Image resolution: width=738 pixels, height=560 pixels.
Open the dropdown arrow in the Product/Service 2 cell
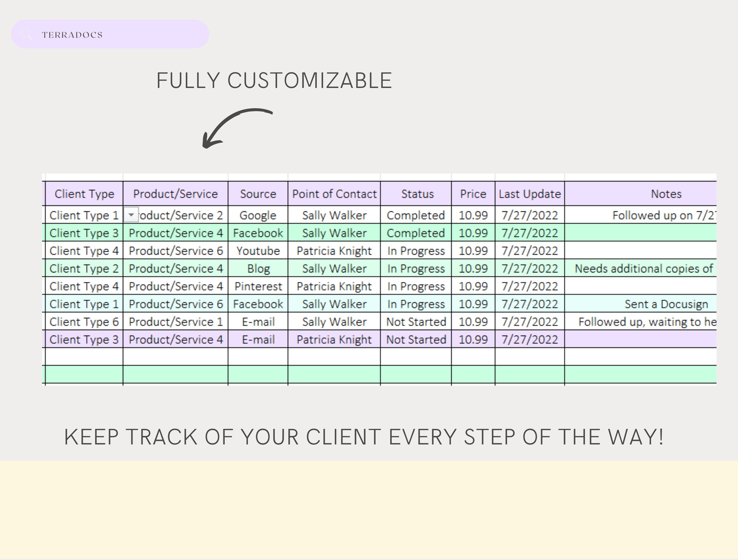(x=131, y=215)
